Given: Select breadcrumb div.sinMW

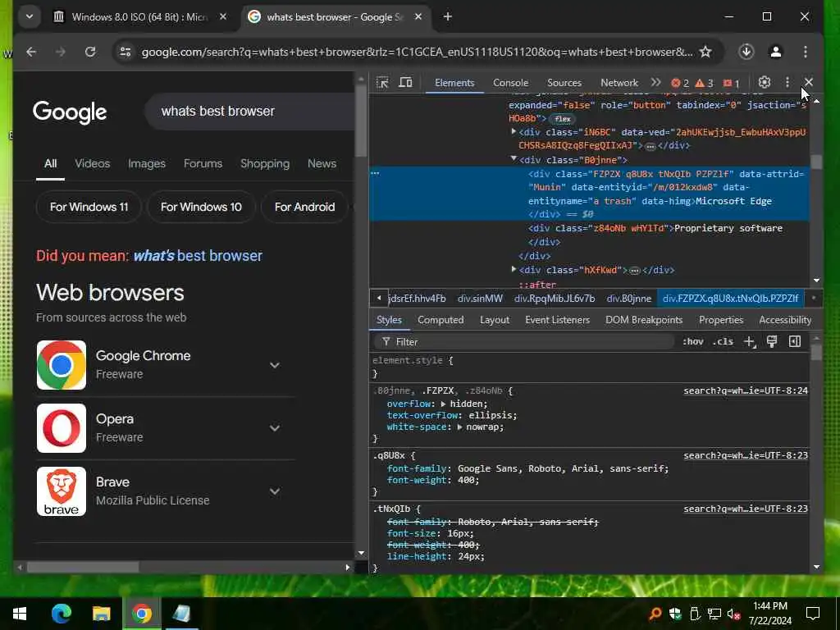Looking at the screenshot, I should coord(480,299).
